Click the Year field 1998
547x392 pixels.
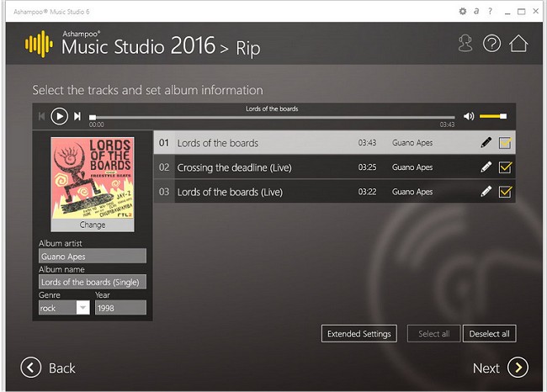point(120,308)
